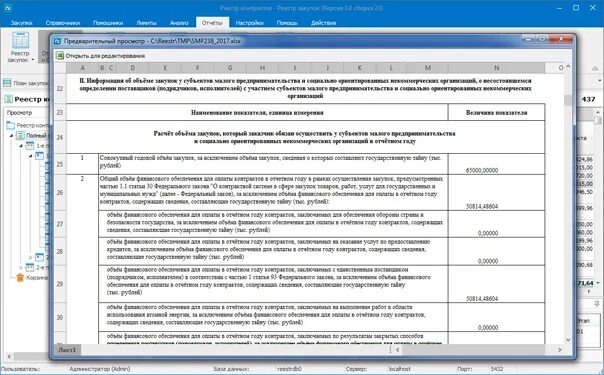The height and width of the screenshot is (375, 604).
Task: Switch to the Лист1 sheet tab
Action: click(67, 350)
